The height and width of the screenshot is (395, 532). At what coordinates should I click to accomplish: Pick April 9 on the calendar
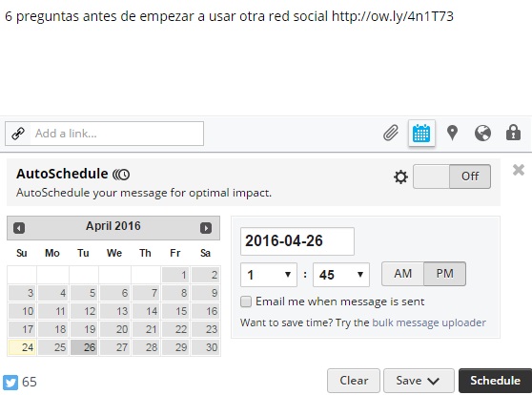(206, 293)
